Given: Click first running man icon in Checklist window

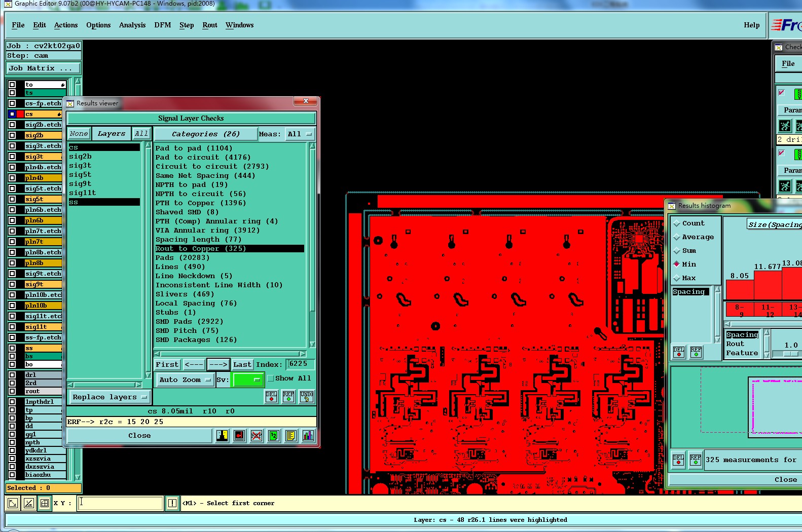Looking at the screenshot, I should pos(785,126).
